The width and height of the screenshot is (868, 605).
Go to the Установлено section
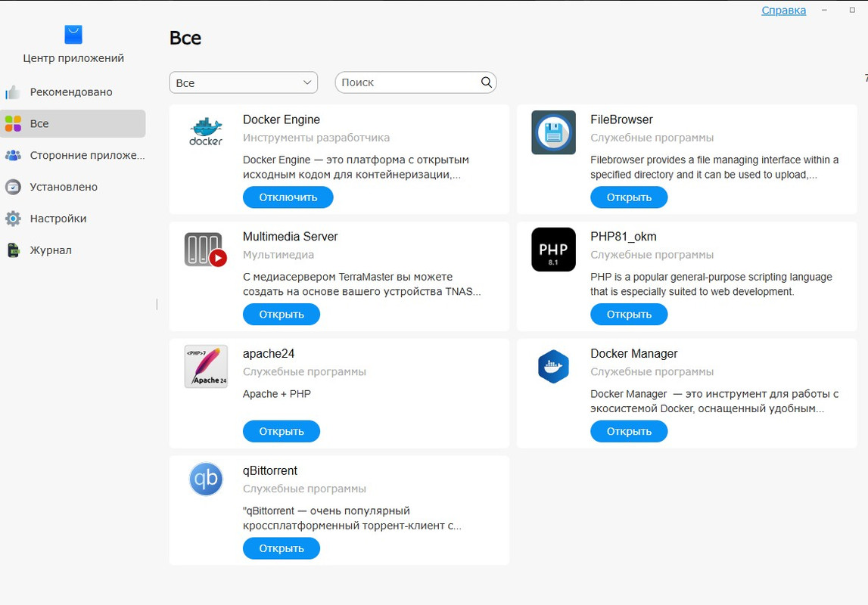coord(73,187)
